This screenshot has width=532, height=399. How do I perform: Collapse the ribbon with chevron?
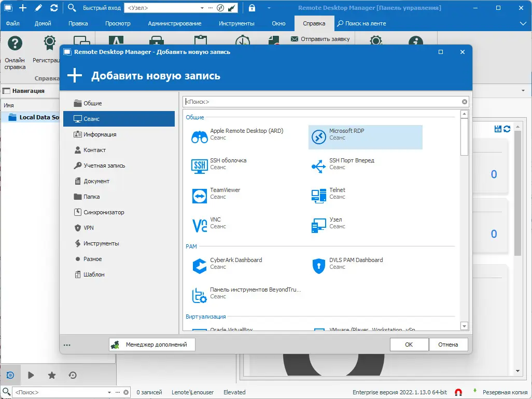pyautogui.click(x=523, y=23)
